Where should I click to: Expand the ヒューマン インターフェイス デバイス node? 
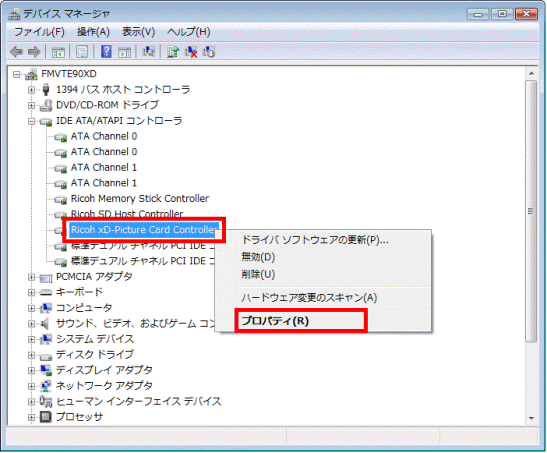coord(31,402)
